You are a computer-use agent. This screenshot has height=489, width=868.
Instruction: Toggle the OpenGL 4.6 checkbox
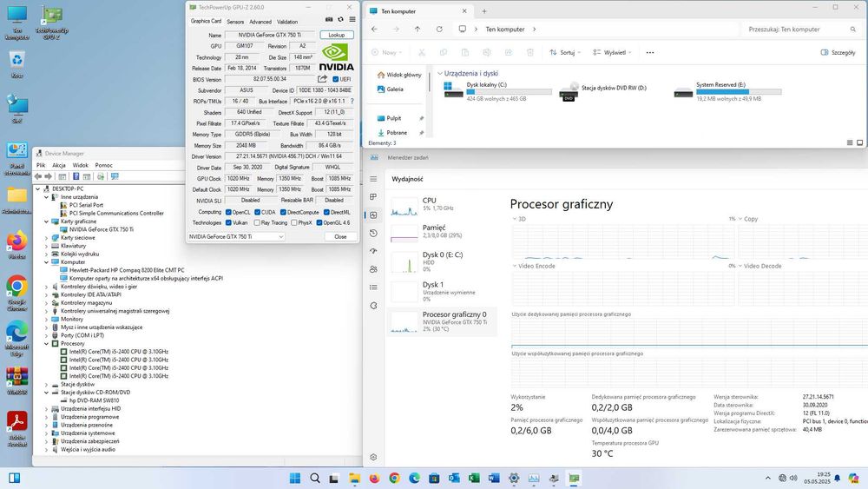(x=319, y=222)
